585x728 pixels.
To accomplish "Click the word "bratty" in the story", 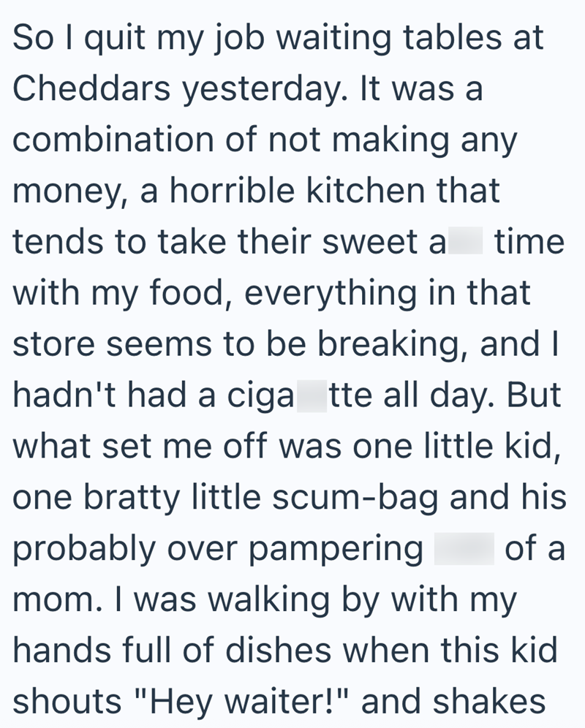I will pos(132,496).
